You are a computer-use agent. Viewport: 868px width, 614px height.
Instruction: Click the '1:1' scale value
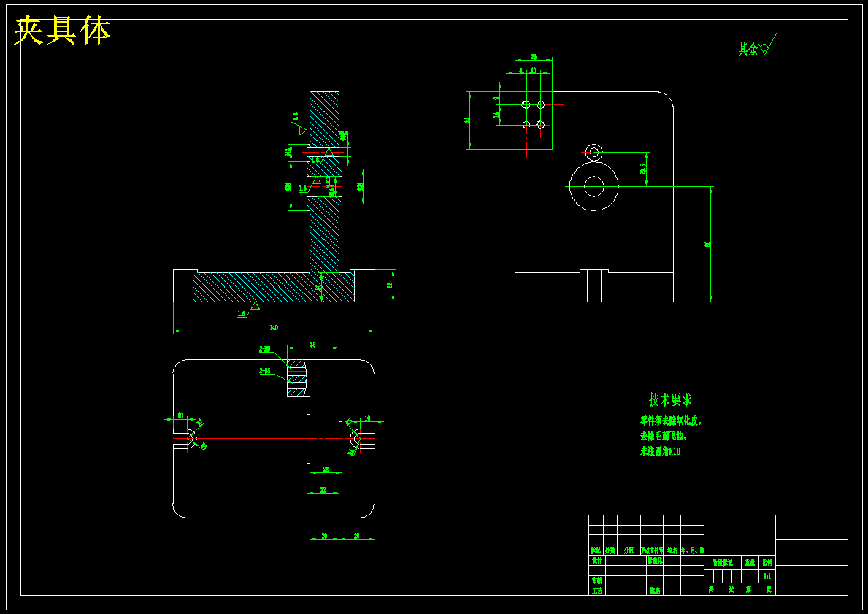(x=767, y=576)
